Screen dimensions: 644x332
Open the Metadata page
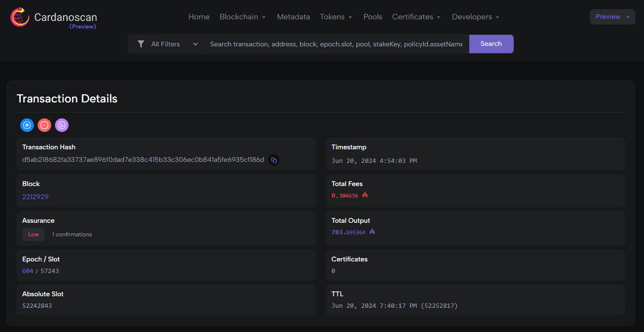[294, 17]
